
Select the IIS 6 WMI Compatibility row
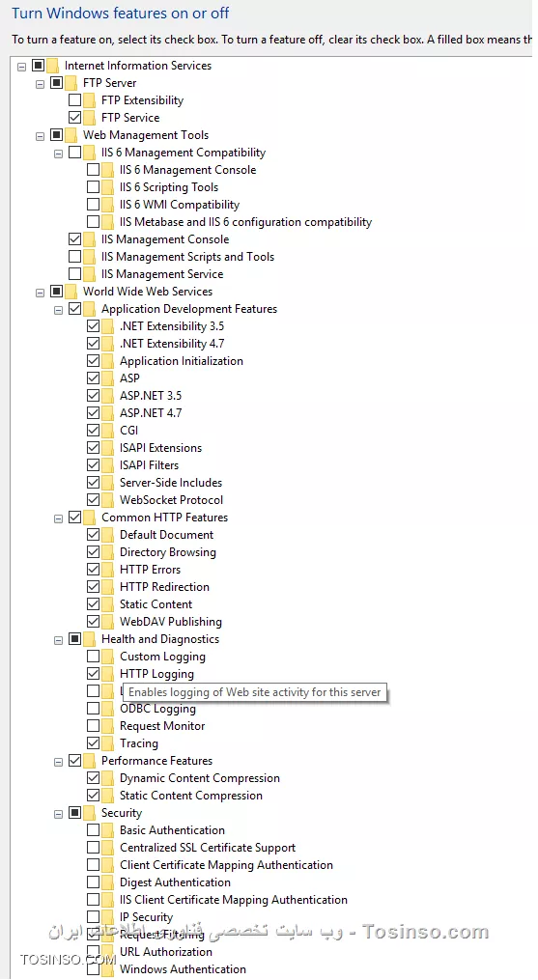click(180, 205)
